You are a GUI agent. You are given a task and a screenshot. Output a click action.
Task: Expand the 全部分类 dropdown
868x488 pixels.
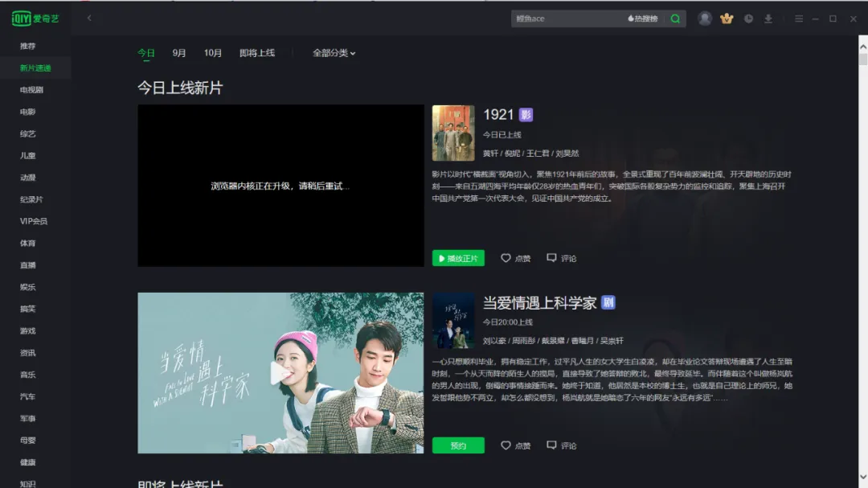click(x=334, y=53)
